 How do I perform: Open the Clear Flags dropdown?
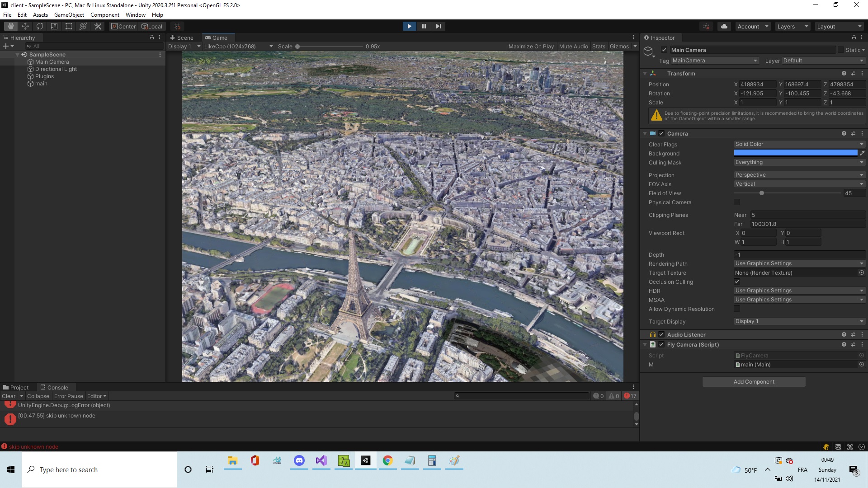799,144
